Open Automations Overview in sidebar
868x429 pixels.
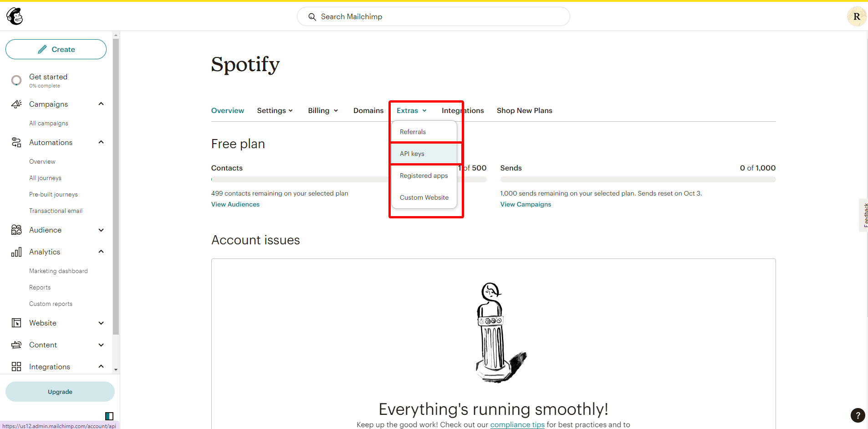point(42,161)
